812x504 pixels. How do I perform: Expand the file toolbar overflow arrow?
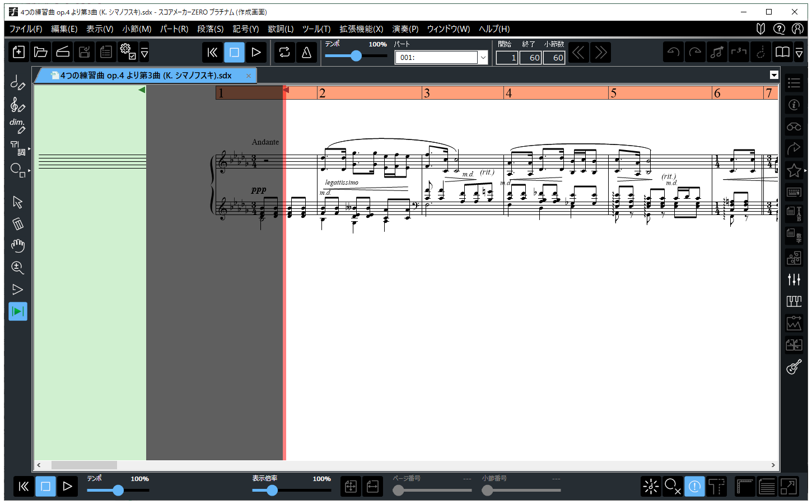144,52
